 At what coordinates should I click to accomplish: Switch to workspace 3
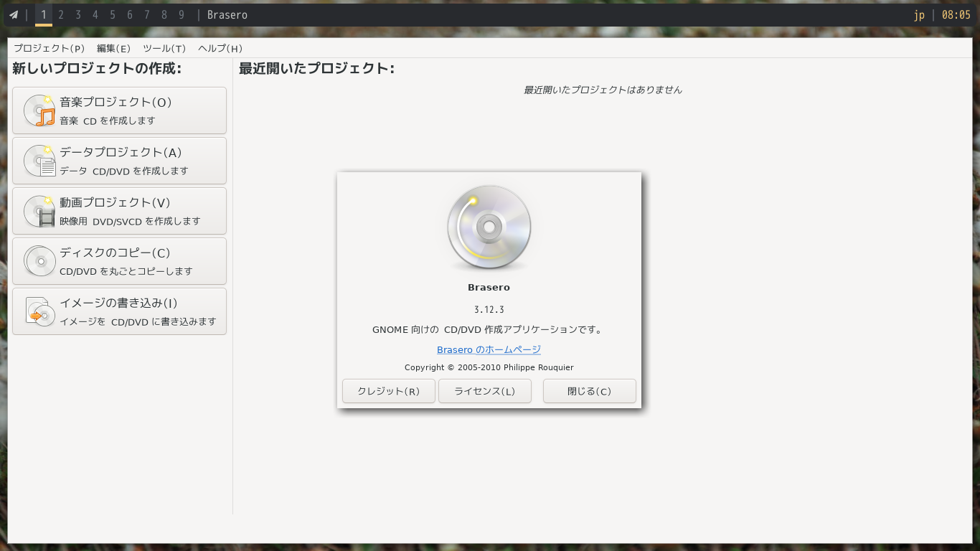pyautogui.click(x=77, y=15)
